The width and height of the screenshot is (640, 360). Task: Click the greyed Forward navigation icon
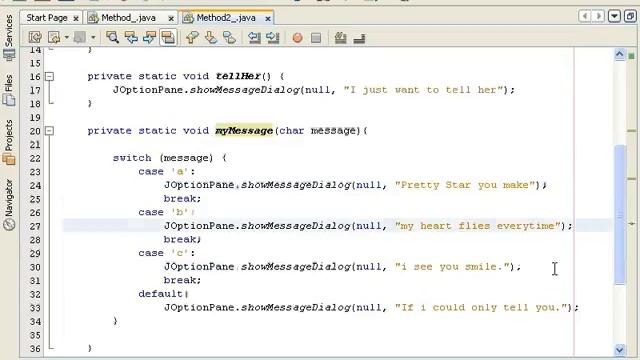[x=80, y=38]
